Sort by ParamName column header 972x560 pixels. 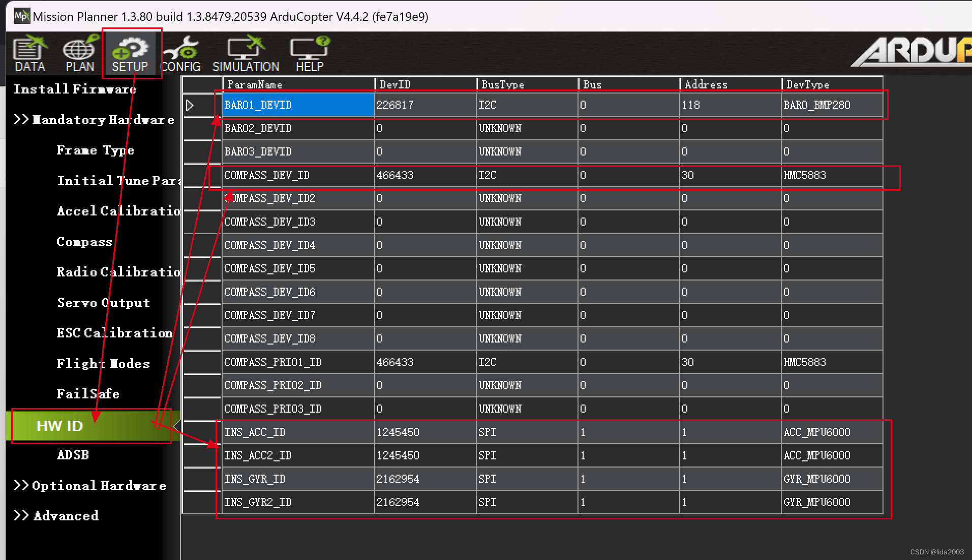pyautogui.click(x=298, y=84)
